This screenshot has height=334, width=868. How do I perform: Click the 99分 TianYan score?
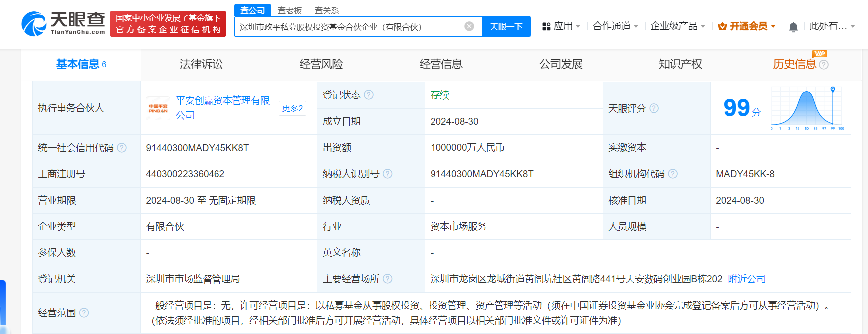tap(742, 108)
